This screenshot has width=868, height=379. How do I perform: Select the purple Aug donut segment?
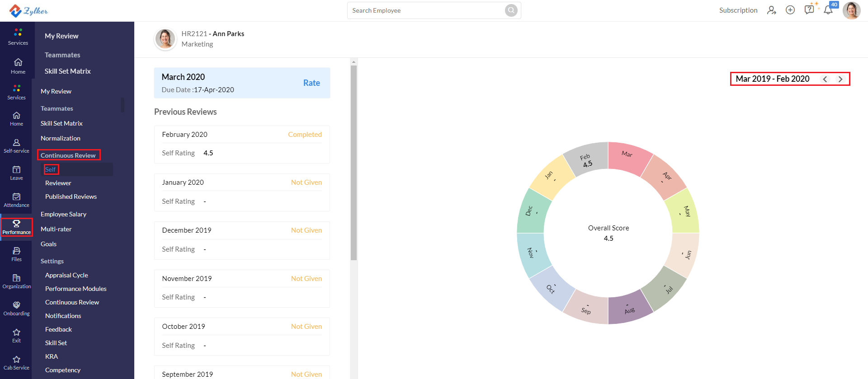point(629,307)
